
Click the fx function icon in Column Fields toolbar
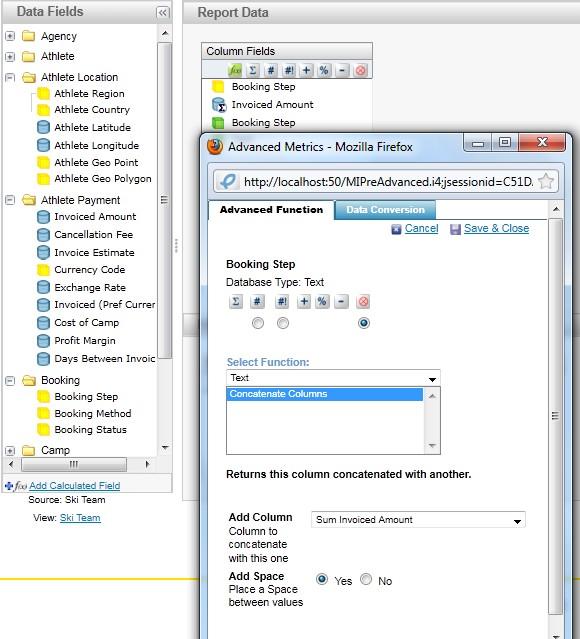coord(235,71)
